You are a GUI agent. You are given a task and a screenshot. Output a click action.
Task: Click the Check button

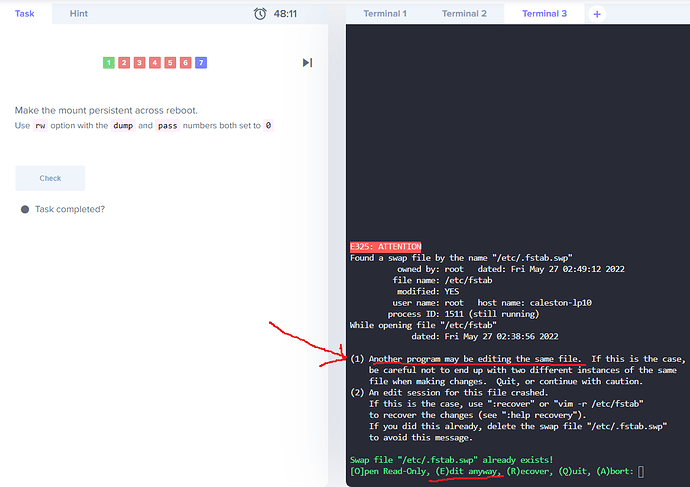[50, 178]
